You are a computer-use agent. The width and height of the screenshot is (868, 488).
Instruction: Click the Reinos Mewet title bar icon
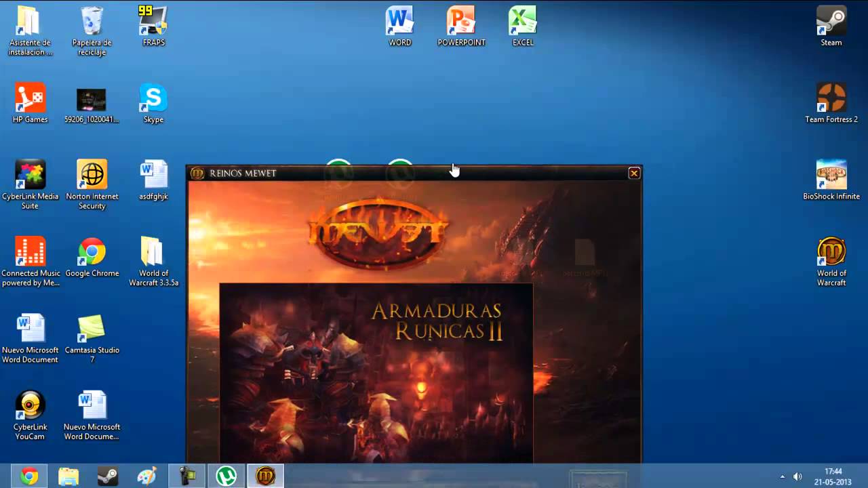pos(197,174)
